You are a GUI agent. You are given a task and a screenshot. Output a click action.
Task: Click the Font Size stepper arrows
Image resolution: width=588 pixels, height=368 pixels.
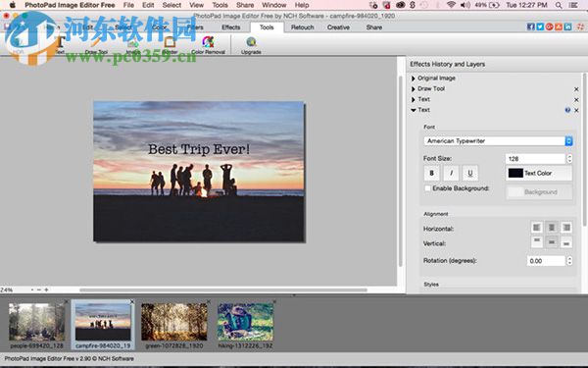click(x=569, y=158)
